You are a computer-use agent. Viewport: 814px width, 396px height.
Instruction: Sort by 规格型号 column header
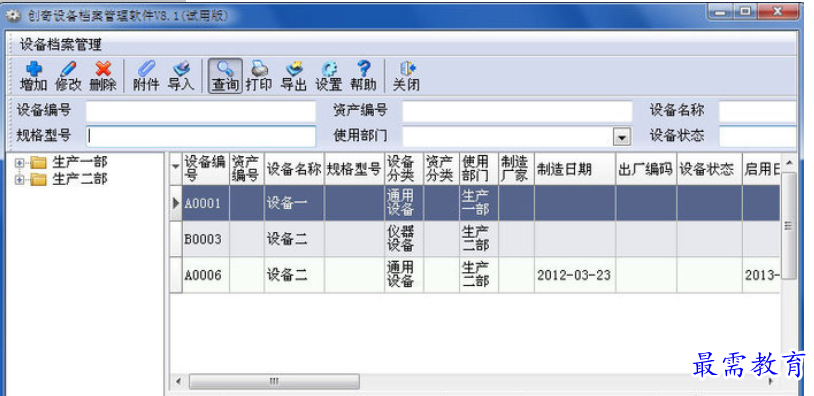tap(355, 169)
